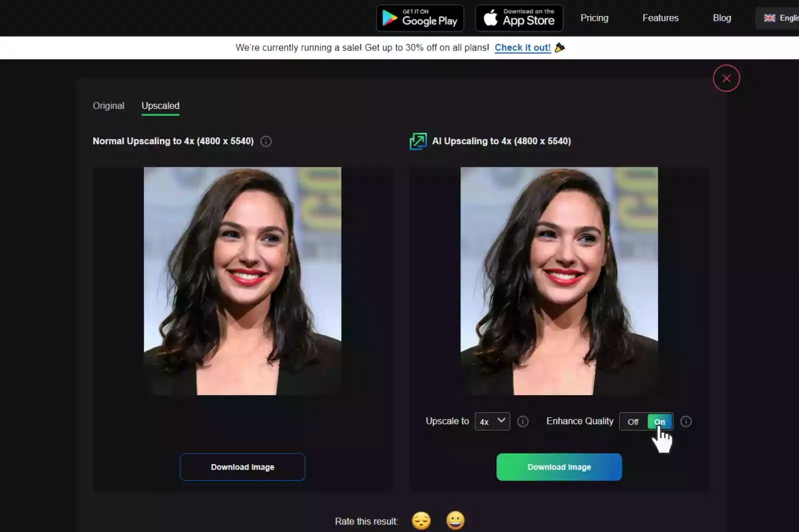Rate the result with the sad face emoji

point(421,521)
